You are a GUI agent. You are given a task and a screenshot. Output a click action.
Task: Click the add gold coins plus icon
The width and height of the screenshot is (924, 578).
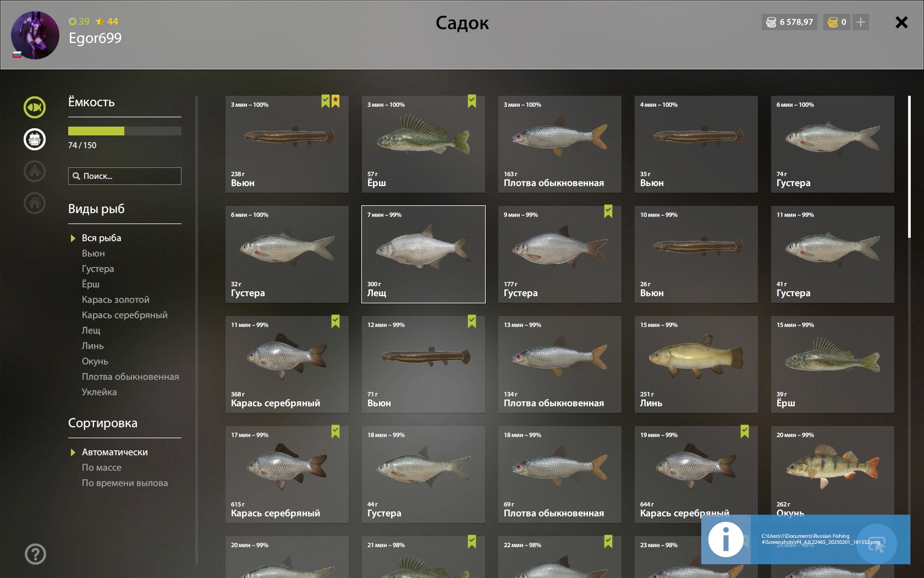[861, 22]
